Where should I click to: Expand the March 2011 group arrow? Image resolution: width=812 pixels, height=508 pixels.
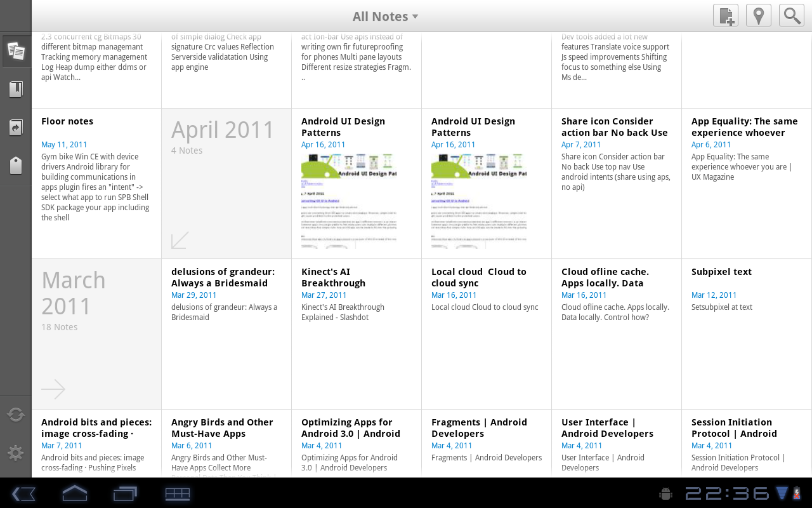tap(53, 389)
